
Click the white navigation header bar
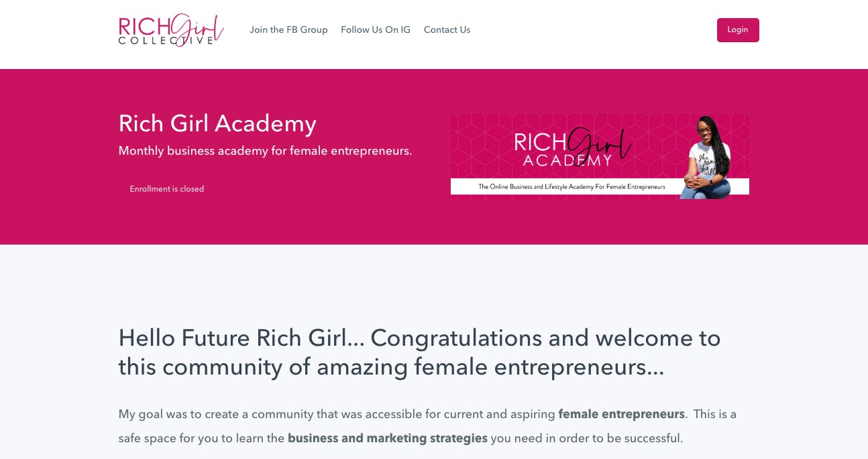tap(570, 34)
